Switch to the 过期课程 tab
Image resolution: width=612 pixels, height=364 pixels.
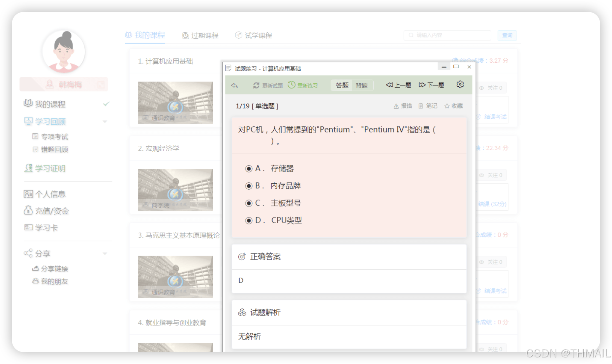pos(200,35)
